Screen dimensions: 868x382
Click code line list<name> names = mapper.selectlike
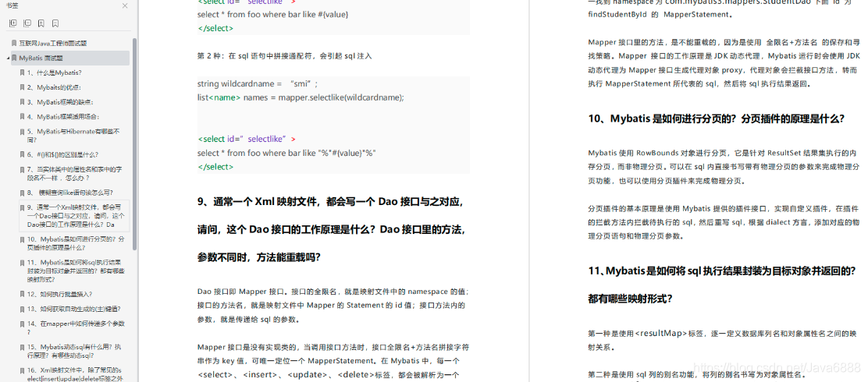(x=301, y=97)
